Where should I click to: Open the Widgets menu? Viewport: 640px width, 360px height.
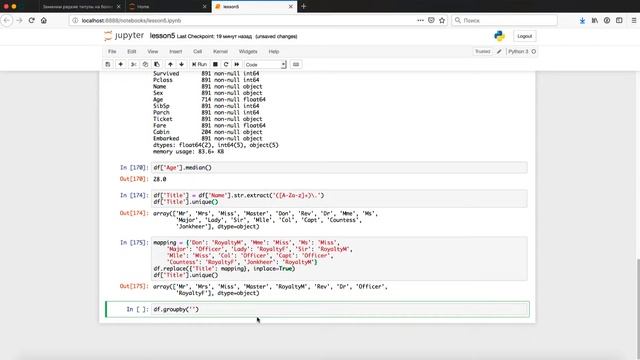(248, 51)
